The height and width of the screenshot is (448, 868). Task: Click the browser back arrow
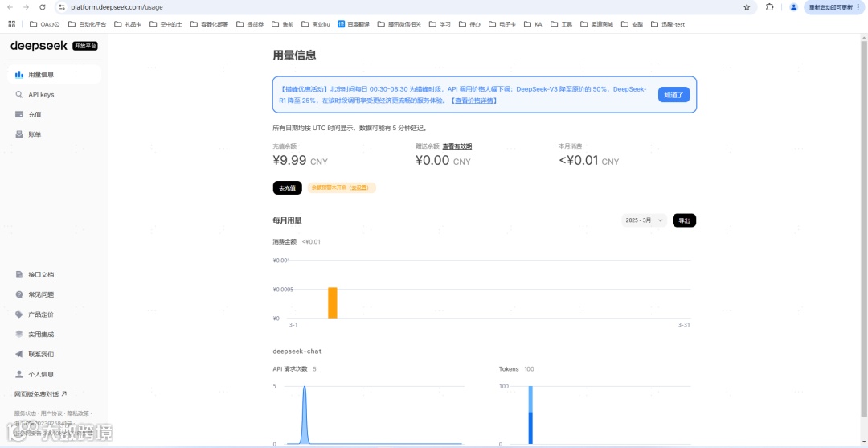(x=10, y=7)
